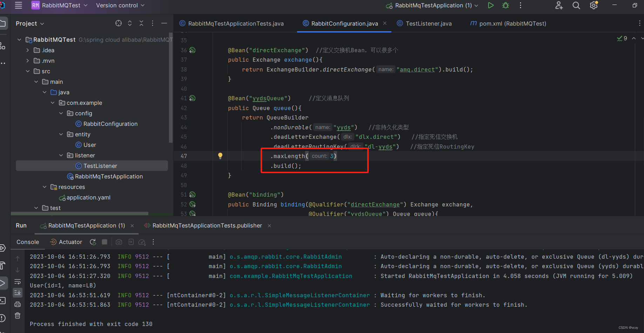This screenshot has width=644, height=333.
Task: Click the o.s.amqp.rabbit.core.RabbitAdmin link in the dl-yyds log line
Action: 286,257
